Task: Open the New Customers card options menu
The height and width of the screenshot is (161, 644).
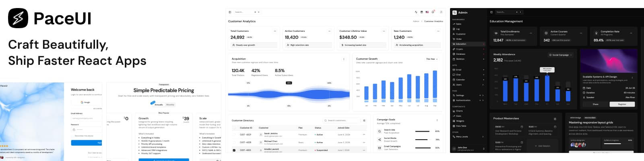Action: [438, 31]
